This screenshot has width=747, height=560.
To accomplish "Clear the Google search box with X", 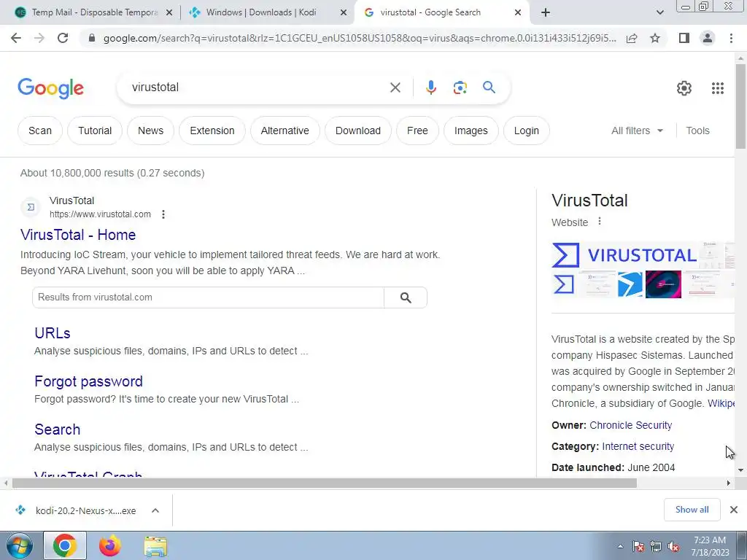I will coord(395,87).
